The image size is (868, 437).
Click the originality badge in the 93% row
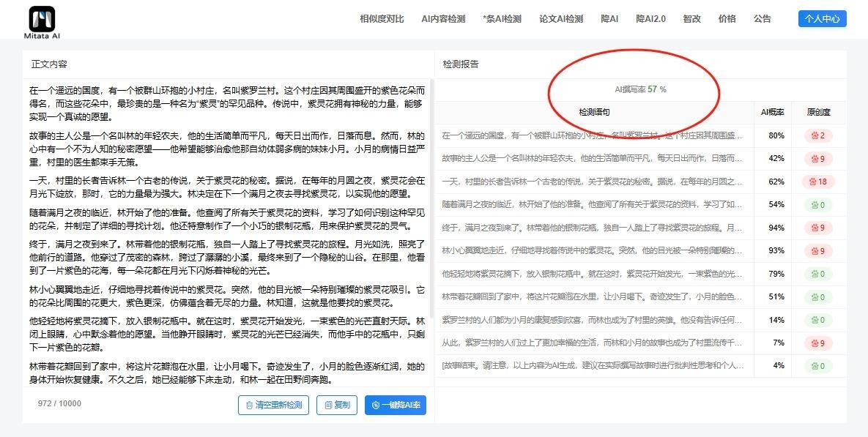[x=818, y=251]
